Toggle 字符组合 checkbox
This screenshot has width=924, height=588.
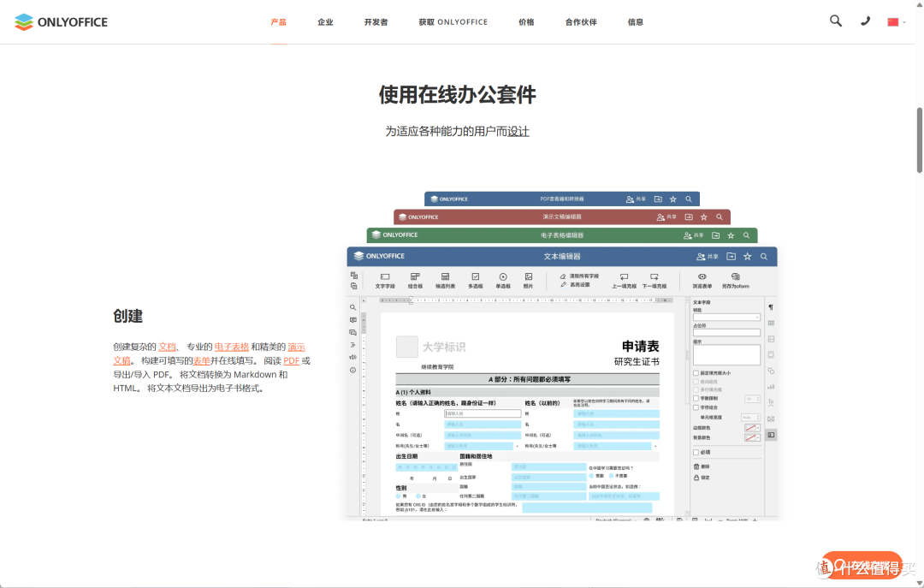point(696,407)
